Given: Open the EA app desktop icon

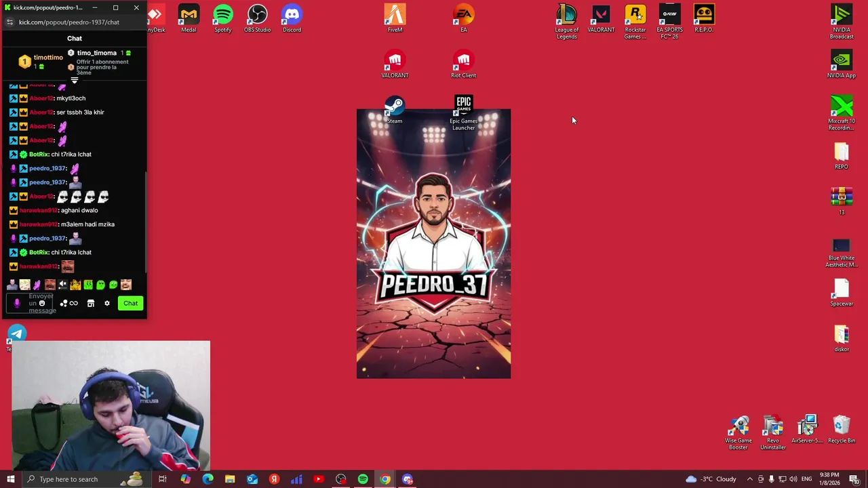Looking at the screenshot, I should 464,18.
